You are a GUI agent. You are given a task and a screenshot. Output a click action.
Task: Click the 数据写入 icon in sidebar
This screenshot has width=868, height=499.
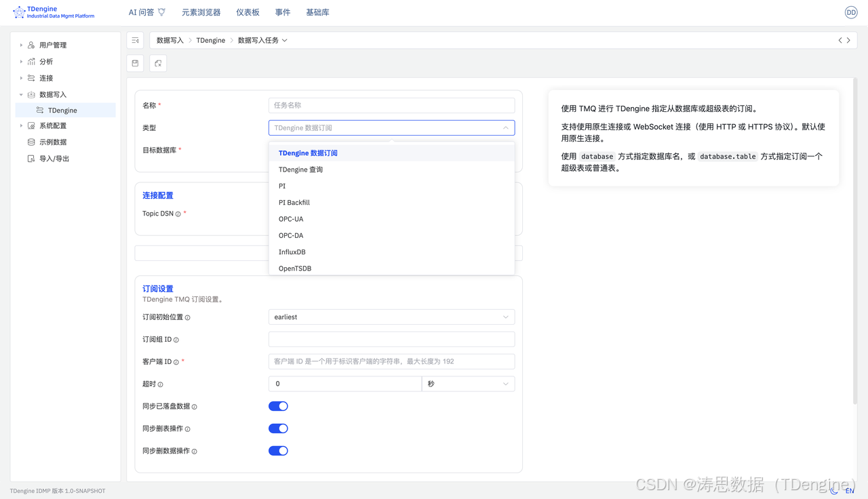[31, 94]
